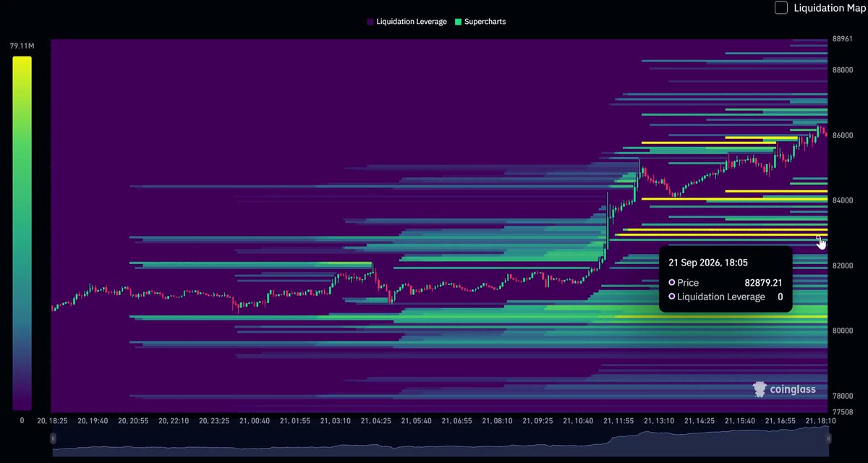Click the 84000 price axis label
Screen dimensions: 868x463
tap(843, 200)
